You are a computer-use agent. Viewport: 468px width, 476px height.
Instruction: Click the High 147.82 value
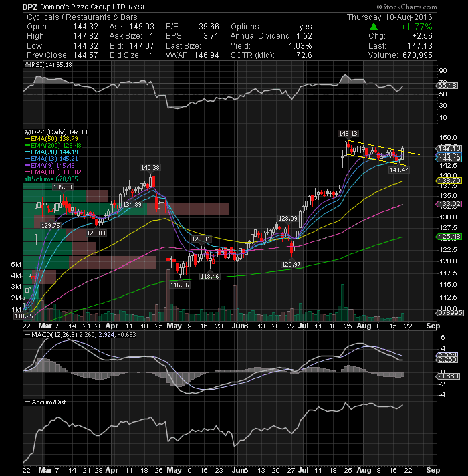[86, 36]
